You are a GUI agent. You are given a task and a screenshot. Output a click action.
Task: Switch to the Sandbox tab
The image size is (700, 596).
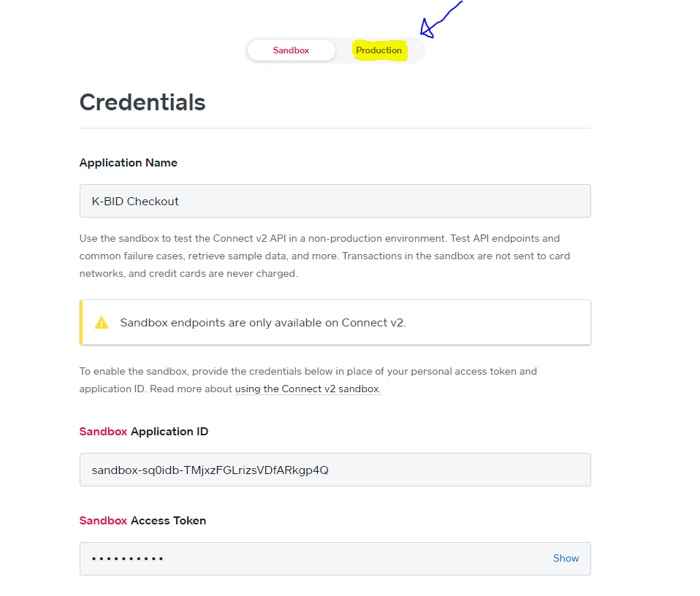coord(291,50)
